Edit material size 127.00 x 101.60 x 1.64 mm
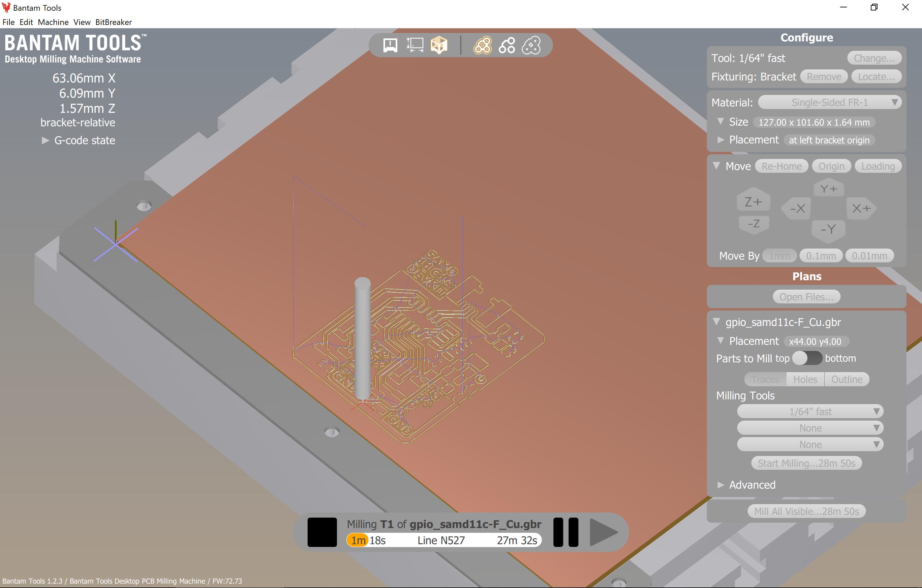This screenshot has width=922, height=588. [814, 122]
